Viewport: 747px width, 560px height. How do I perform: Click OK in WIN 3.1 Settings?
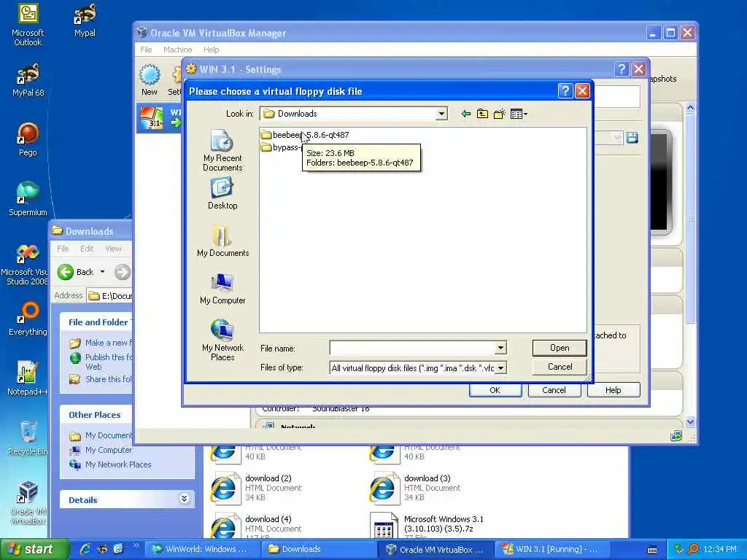coord(495,390)
